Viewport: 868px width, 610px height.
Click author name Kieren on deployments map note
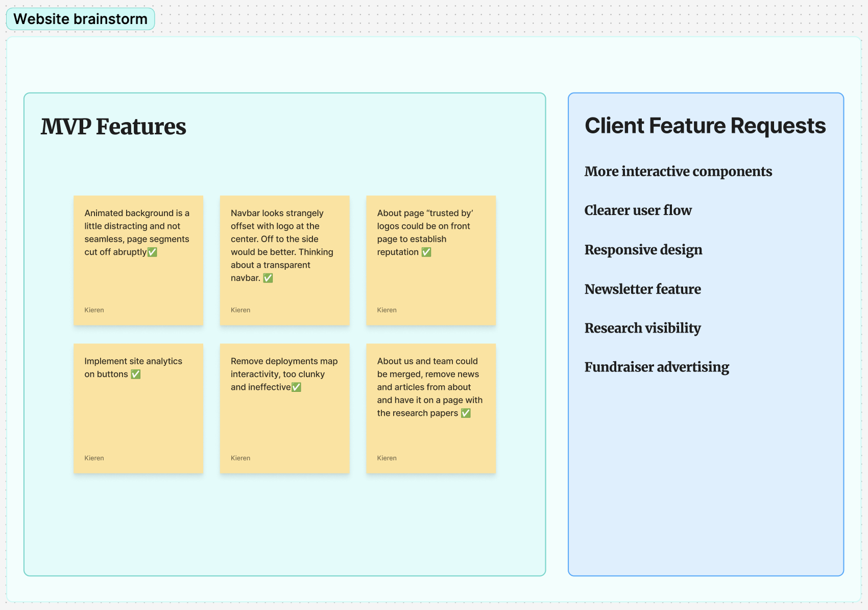[x=240, y=458]
